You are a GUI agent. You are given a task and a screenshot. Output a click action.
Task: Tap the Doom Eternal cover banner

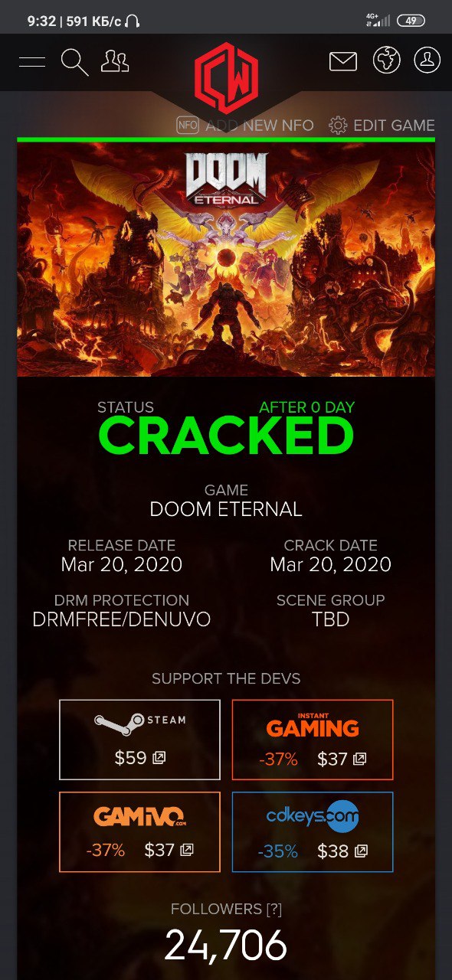[226, 259]
